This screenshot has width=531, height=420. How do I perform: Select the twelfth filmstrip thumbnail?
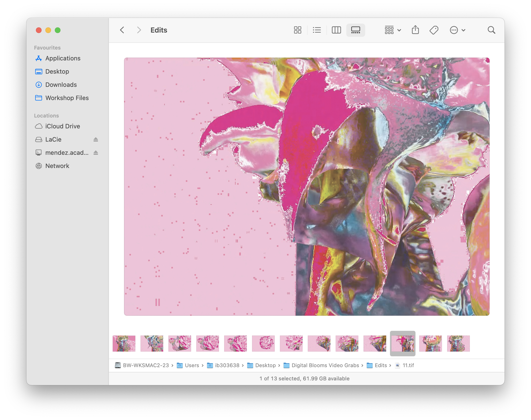(x=431, y=344)
